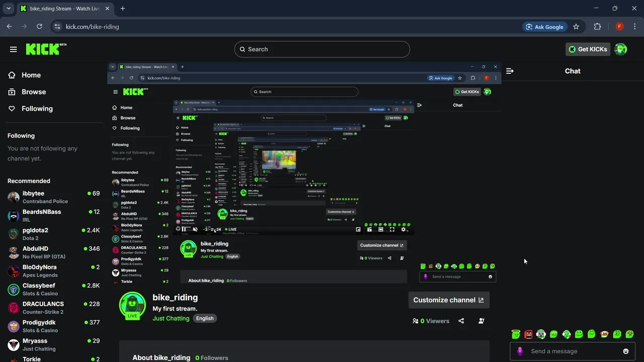
Task: Open your profile avatar menu
Action: (x=621, y=49)
